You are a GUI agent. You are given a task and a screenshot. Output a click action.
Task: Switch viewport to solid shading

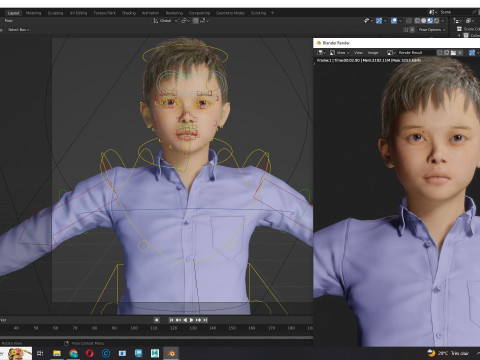[x=423, y=21]
